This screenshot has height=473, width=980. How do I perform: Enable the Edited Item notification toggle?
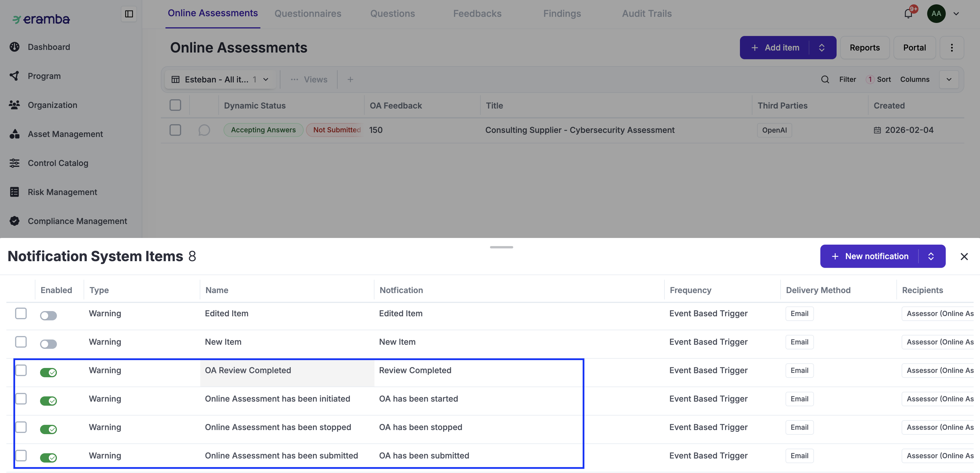coord(48,316)
